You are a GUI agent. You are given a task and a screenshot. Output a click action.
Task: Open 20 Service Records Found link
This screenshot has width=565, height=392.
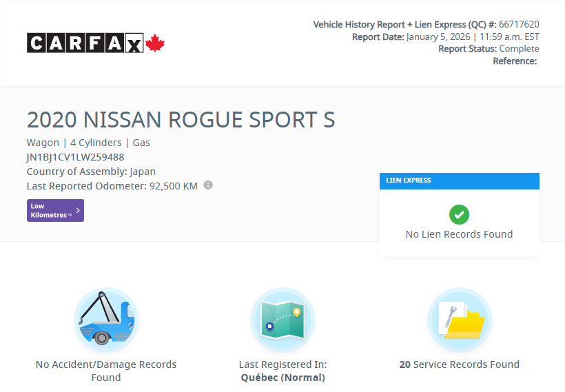460,364
